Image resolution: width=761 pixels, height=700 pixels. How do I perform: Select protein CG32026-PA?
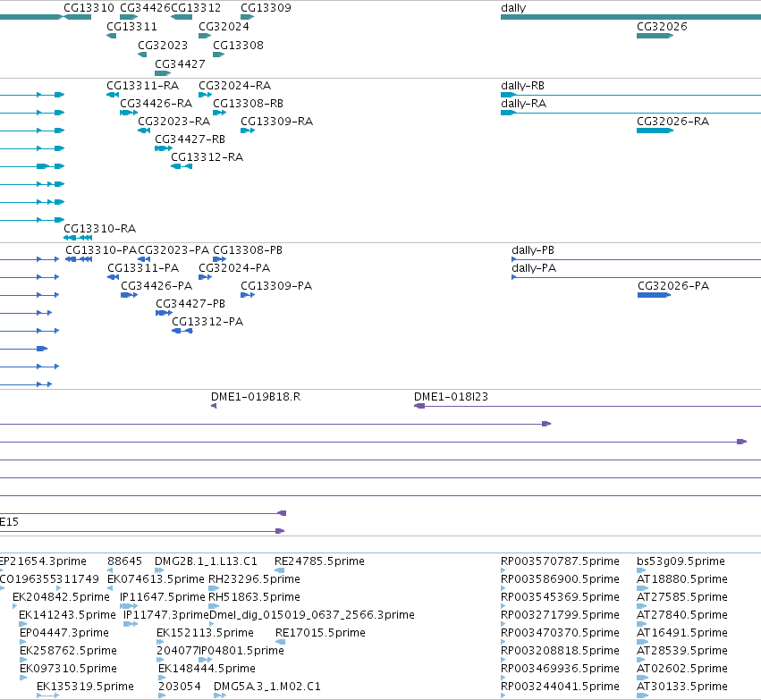pos(673,286)
